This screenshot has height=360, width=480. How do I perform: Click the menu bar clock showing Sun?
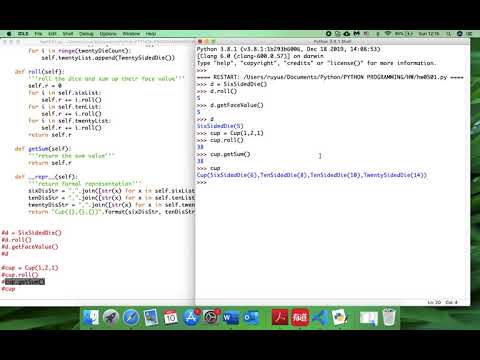pyautogui.click(x=429, y=34)
